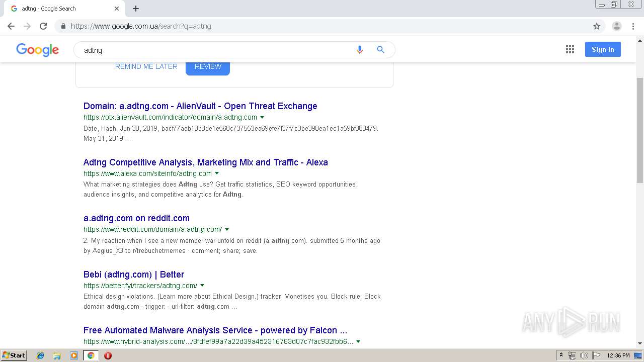
Task: Click the address bar URL
Action: [x=141, y=26]
